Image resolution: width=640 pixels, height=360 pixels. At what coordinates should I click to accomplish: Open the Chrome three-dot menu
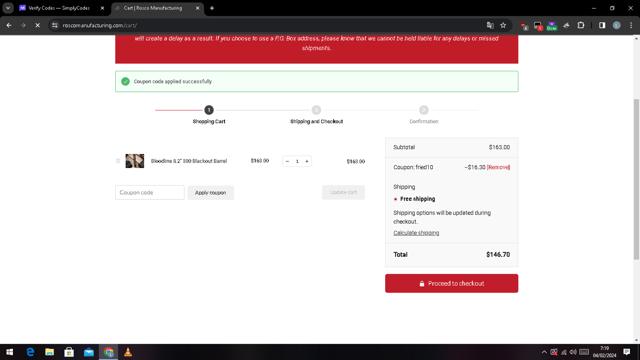(x=631, y=25)
